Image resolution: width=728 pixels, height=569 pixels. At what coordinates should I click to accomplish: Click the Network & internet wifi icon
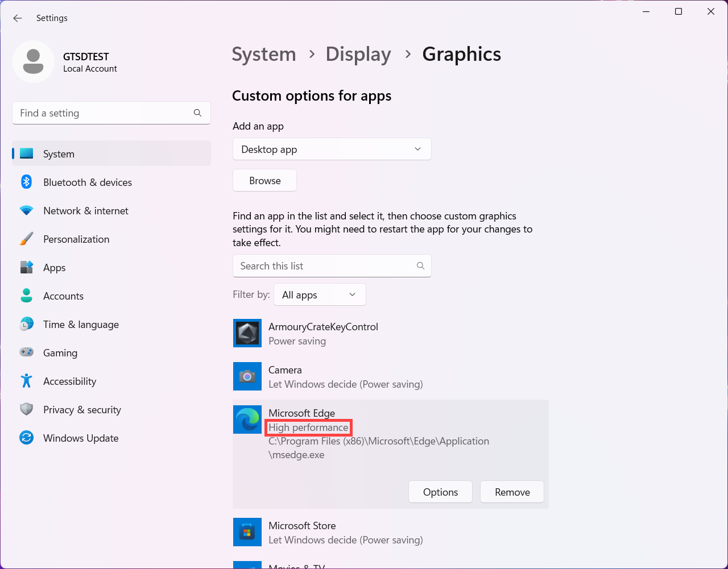26,211
